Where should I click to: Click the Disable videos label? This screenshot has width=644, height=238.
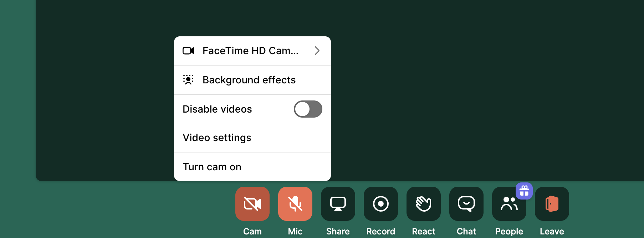click(x=217, y=109)
